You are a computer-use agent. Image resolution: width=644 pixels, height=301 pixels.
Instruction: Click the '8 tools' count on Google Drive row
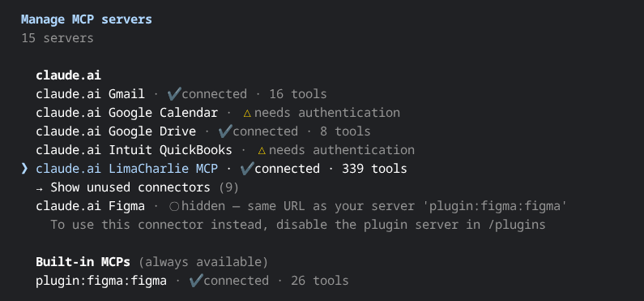click(345, 131)
